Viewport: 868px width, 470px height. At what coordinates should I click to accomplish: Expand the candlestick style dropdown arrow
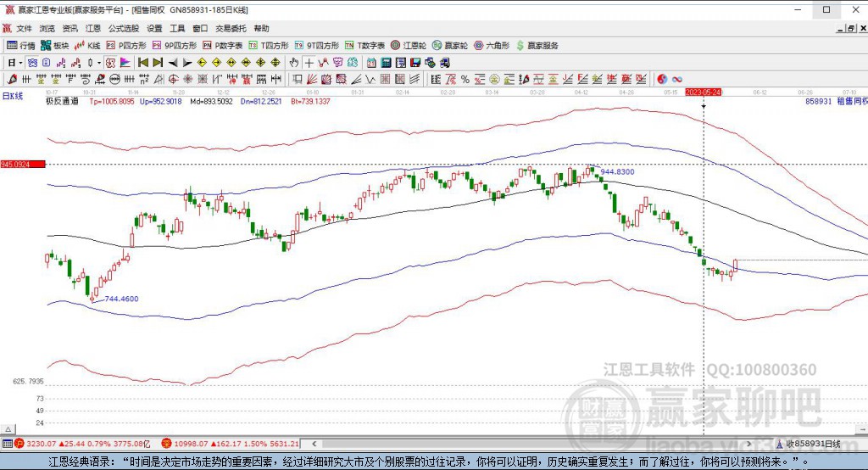click(98, 63)
